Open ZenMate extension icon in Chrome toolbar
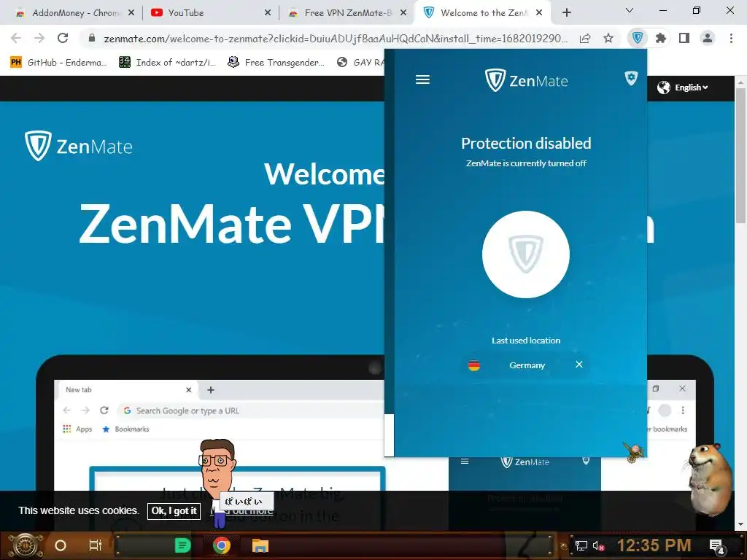Screen dimensions: 747x560 (x=638, y=38)
